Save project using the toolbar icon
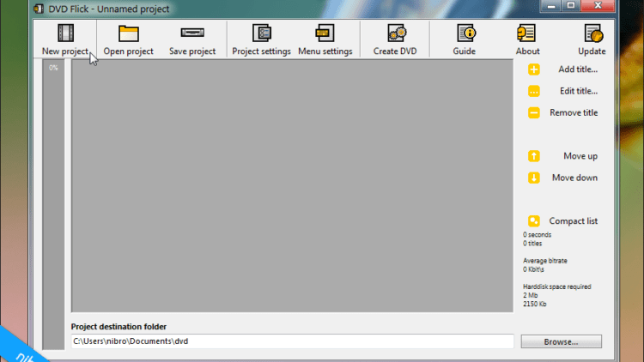 pos(192,33)
